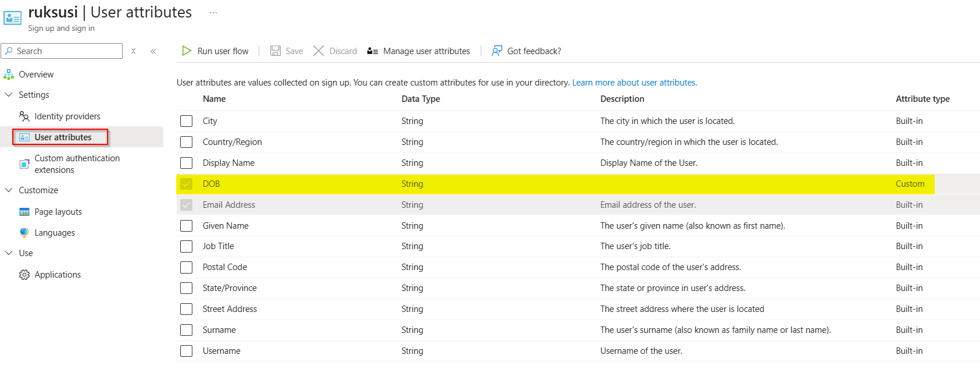Check the Job Title attribute checkbox

pos(186,246)
